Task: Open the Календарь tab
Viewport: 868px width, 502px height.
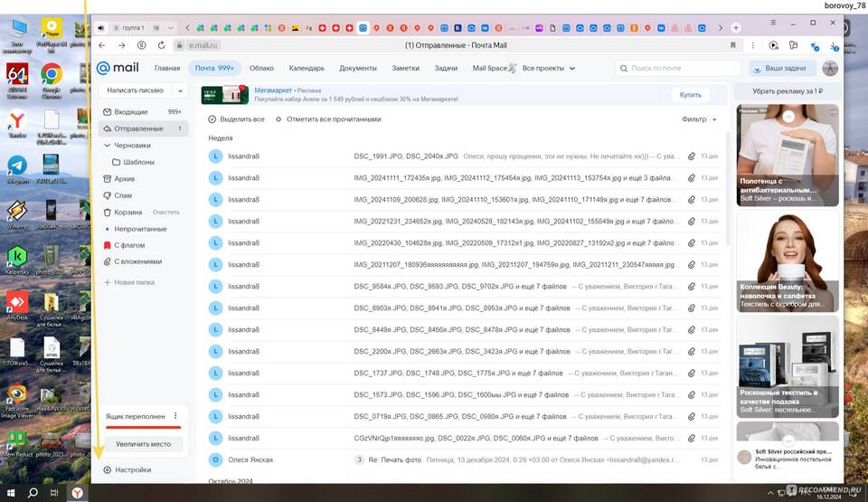Action: click(307, 68)
